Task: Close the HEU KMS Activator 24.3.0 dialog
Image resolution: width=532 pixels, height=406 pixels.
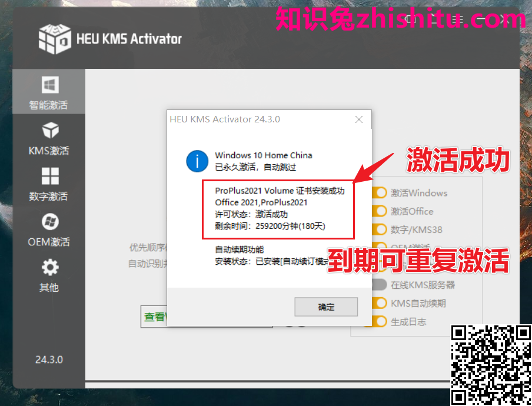Action: pyautogui.click(x=358, y=119)
